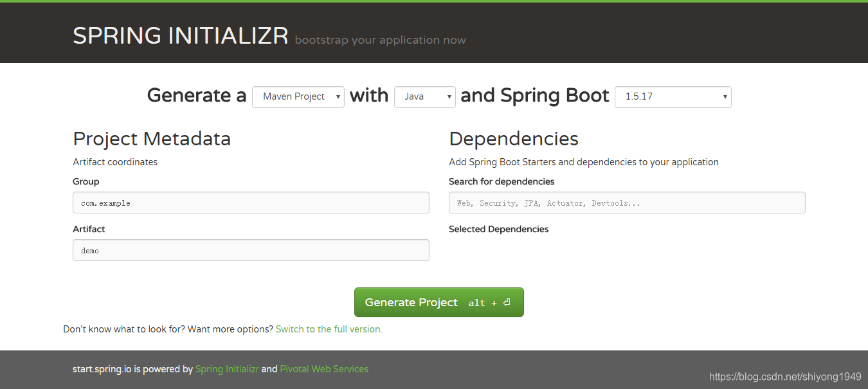This screenshot has height=389, width=868.
Task: Focus the Search for dependencies field
Action: point(627,203)
